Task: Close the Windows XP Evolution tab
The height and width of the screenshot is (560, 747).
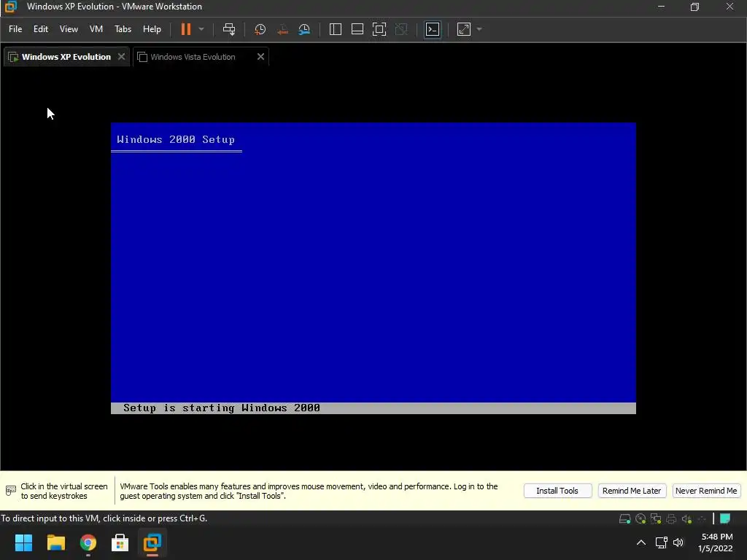Action: pyautogui.click(x=122, y=57)
